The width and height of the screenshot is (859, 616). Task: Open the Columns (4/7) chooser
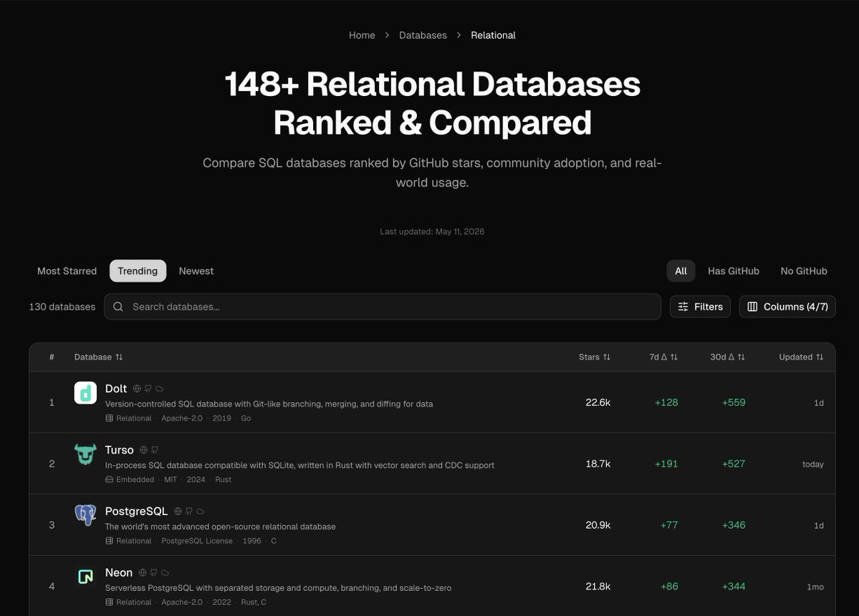787,307
